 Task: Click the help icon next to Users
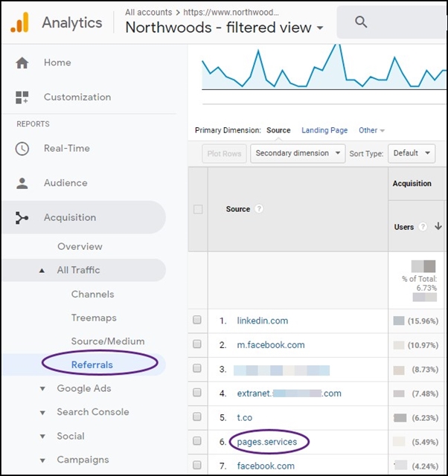pos(423,227)
